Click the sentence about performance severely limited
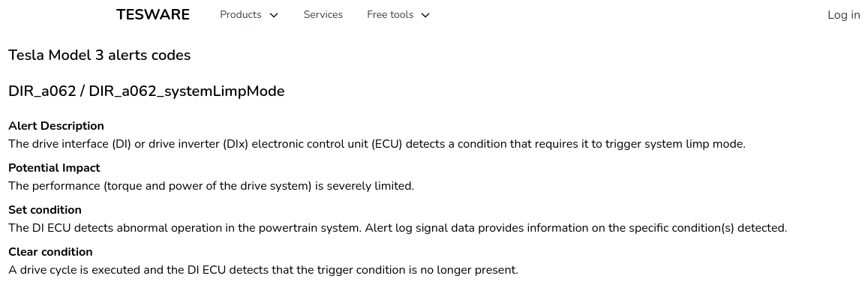 click(x=211, y=186)
